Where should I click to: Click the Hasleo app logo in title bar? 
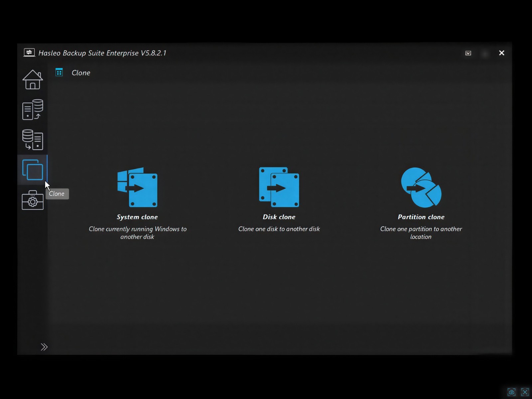click(29, 53)
